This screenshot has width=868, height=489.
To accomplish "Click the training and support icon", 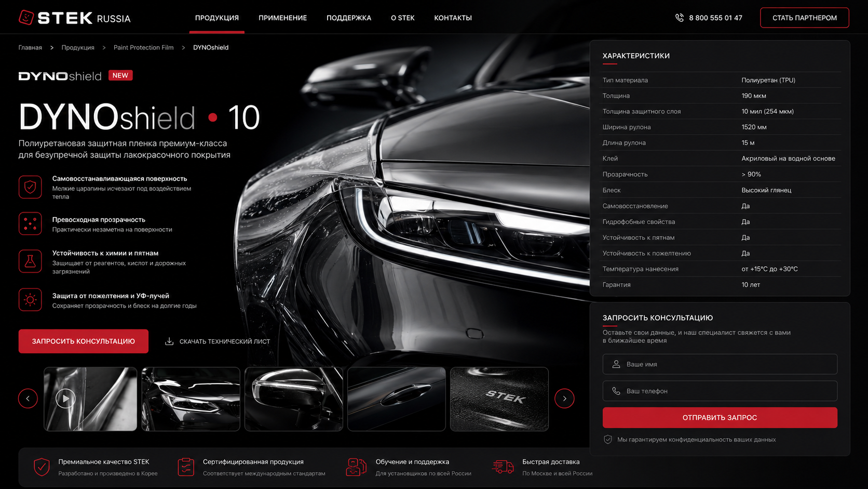I will [356, 467].
